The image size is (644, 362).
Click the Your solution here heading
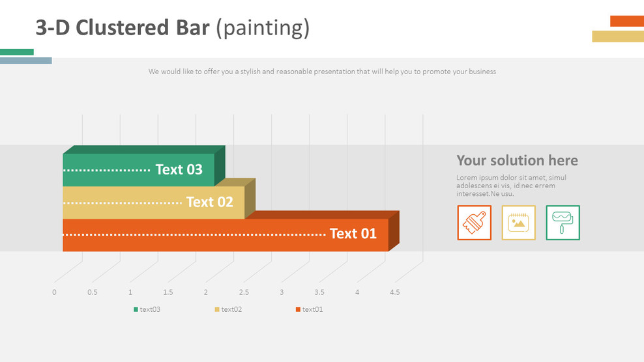(x=517, y=160)
